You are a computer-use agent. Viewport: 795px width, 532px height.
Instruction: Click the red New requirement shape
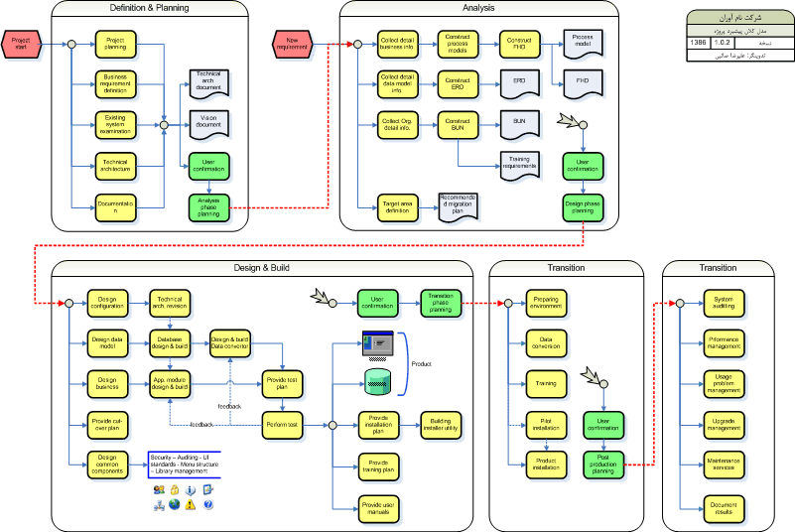coord(294,45)
